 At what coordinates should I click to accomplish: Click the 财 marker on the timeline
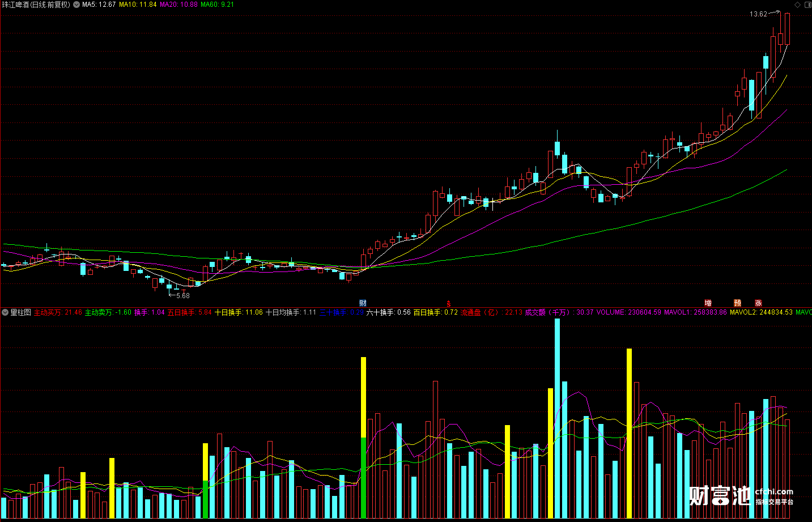point(363,303)
